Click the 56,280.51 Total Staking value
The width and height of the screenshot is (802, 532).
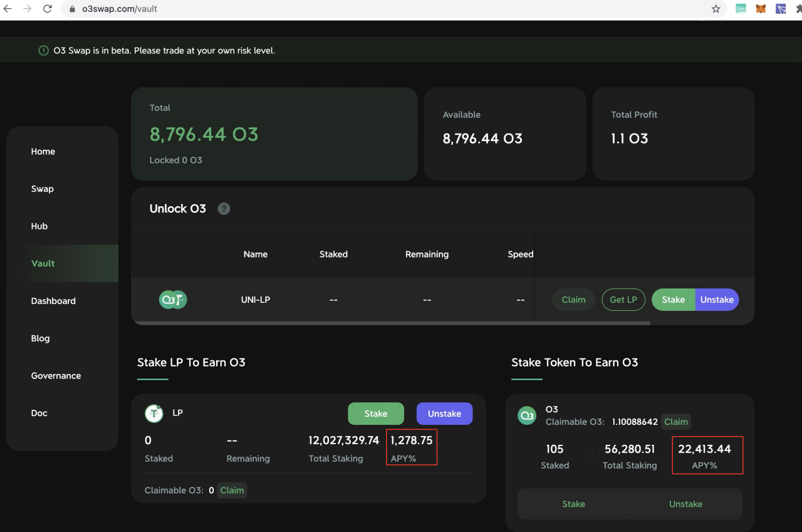[630, 449]
